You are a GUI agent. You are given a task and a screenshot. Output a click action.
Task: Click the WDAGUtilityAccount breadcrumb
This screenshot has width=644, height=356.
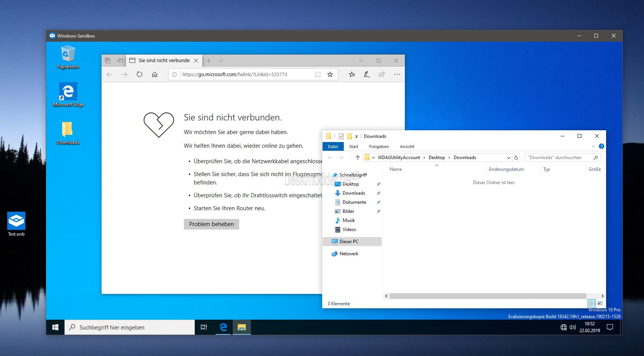[399, 158]
